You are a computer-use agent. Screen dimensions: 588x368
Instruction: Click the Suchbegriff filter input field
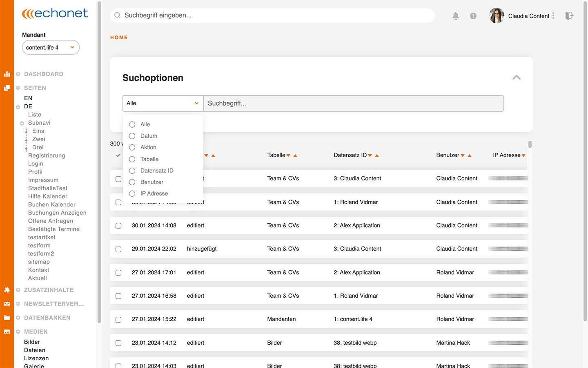pyautogui.click(x=353, y=103)
